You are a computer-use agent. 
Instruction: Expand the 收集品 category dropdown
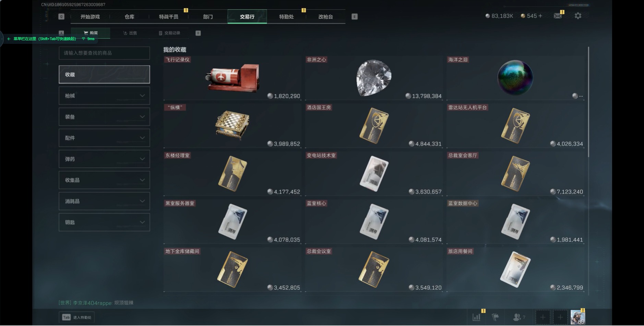point(104,180)
